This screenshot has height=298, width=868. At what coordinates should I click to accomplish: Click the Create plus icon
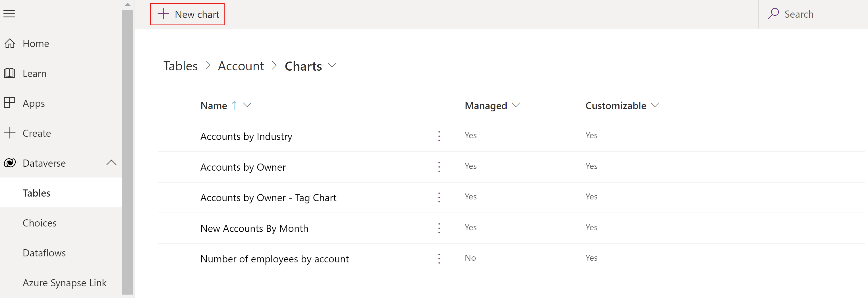pos(9,133)
